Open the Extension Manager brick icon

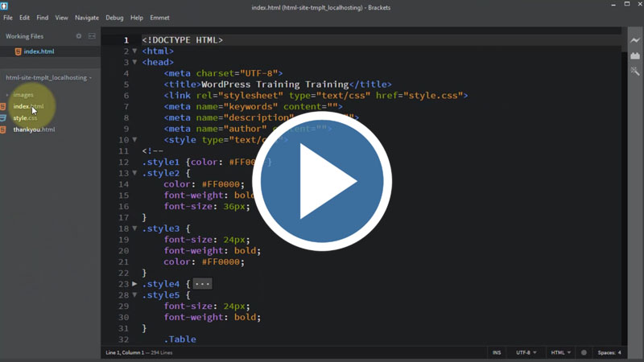click(x=635, y=56)
